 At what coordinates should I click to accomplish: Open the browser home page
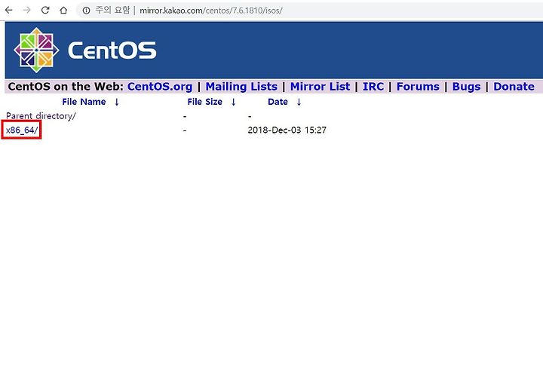63,11
